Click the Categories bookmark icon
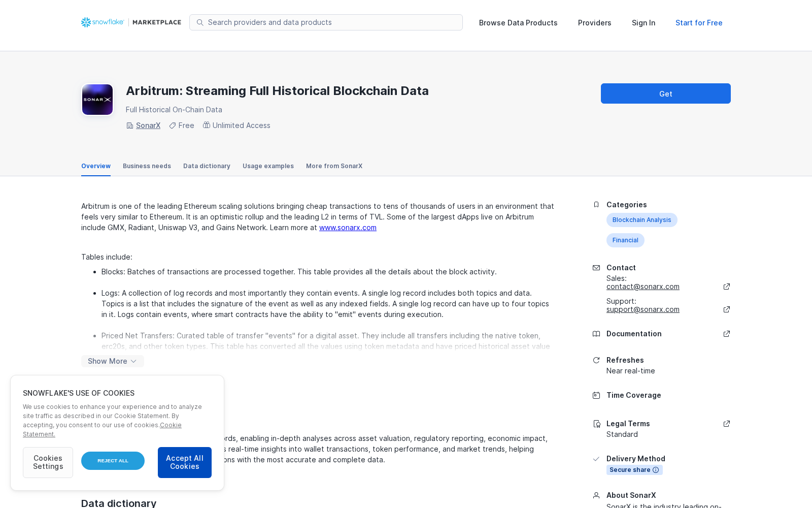The image size is (812, 508). coord(596,205)
